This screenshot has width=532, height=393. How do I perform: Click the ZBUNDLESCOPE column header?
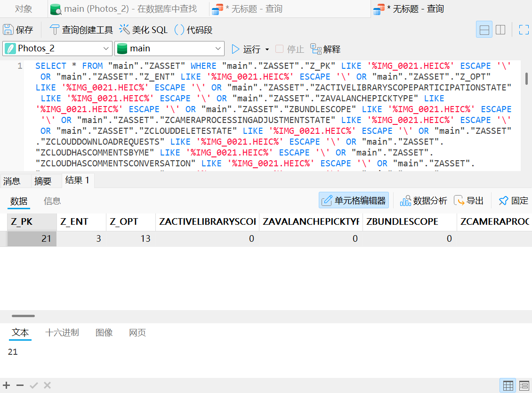[410, 222]
